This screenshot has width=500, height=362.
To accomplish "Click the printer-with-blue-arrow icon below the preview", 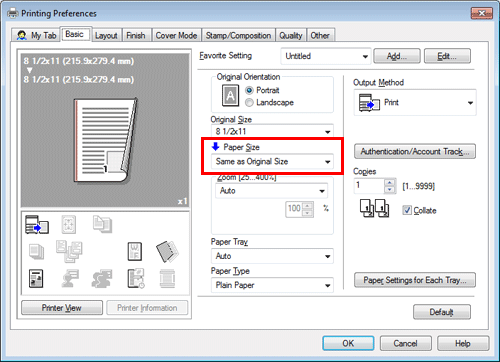I will [37, 225].
